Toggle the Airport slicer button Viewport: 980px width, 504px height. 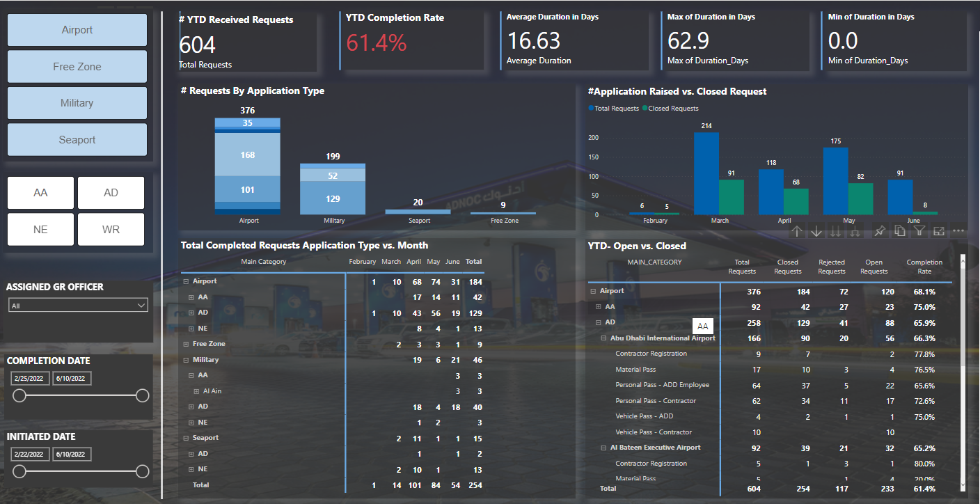point(77,30)
